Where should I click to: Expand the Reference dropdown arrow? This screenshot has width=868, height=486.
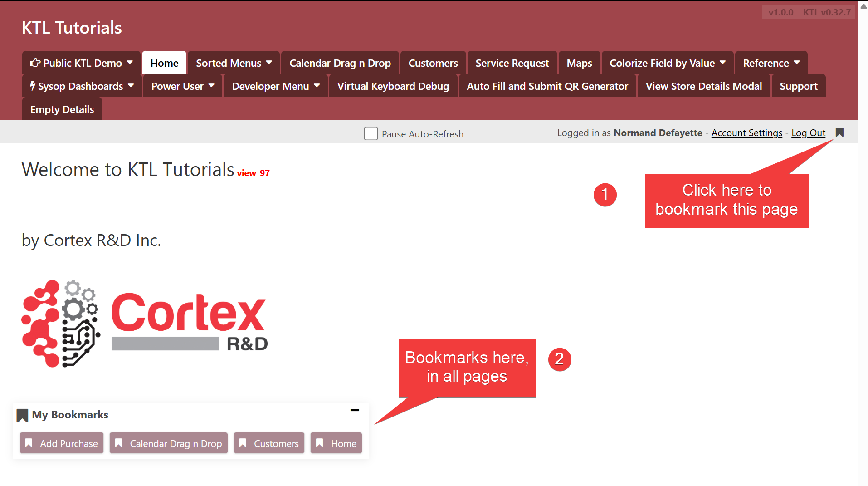tap(797, 63)
